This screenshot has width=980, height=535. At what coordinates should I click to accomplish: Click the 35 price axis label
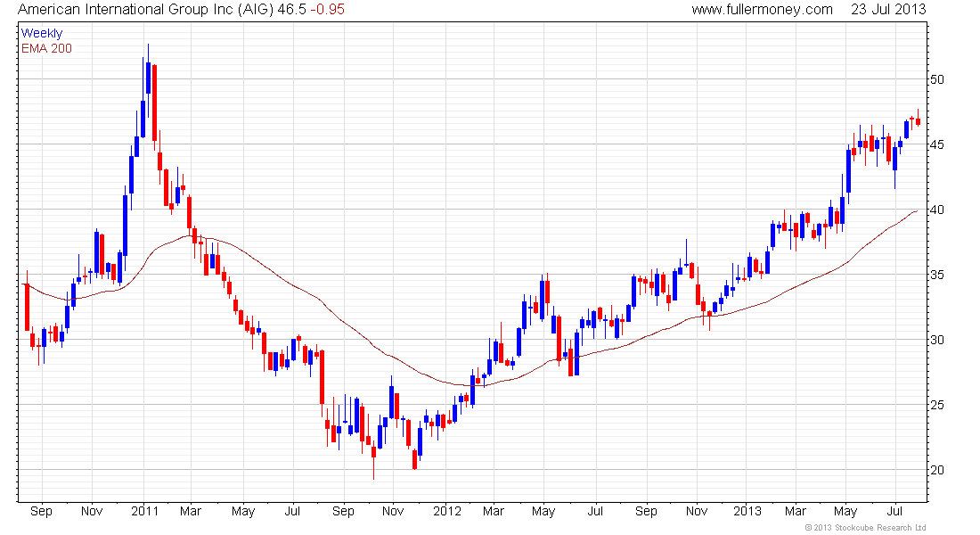click(x=937, y=275)
